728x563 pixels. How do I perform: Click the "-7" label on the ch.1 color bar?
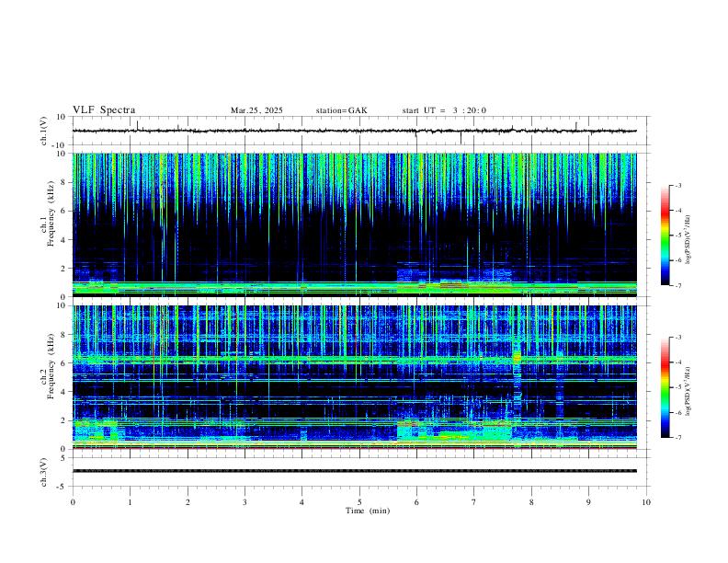tap(677, 285)
